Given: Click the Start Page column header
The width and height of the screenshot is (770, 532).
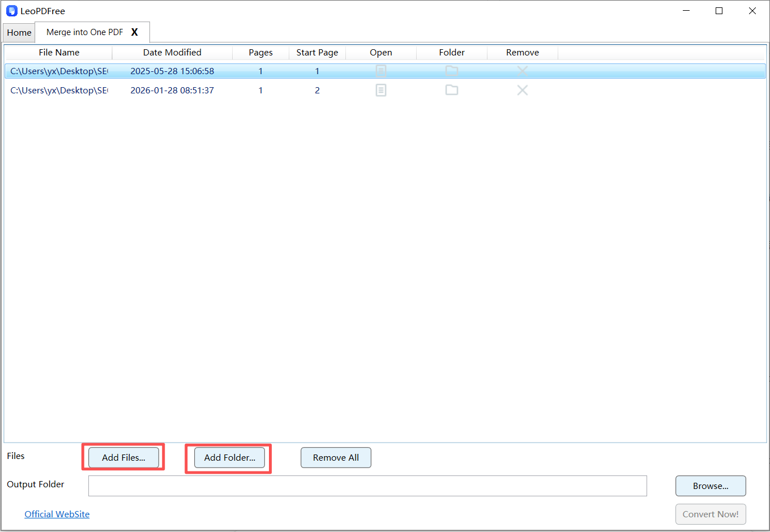Looking at the screenshot, I should (317, 52).
